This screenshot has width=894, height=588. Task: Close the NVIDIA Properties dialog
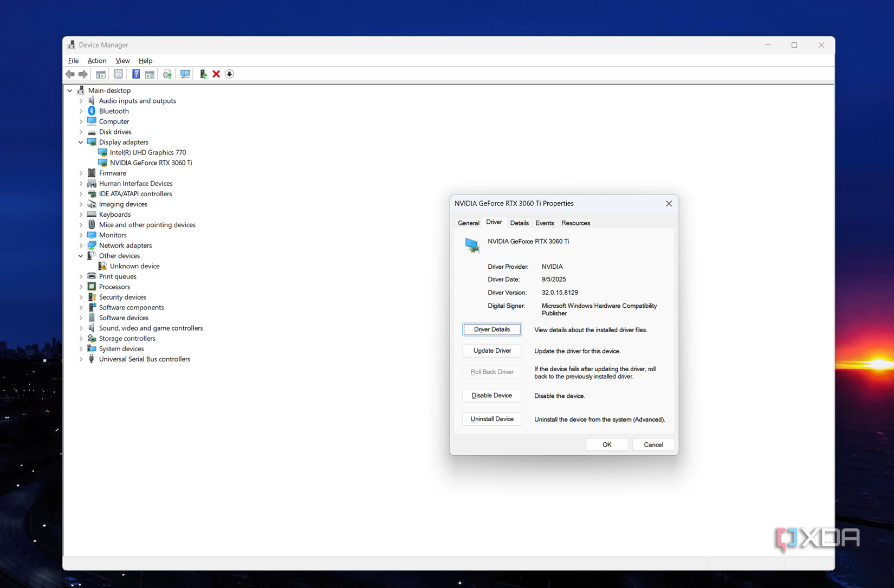point(669,204)
